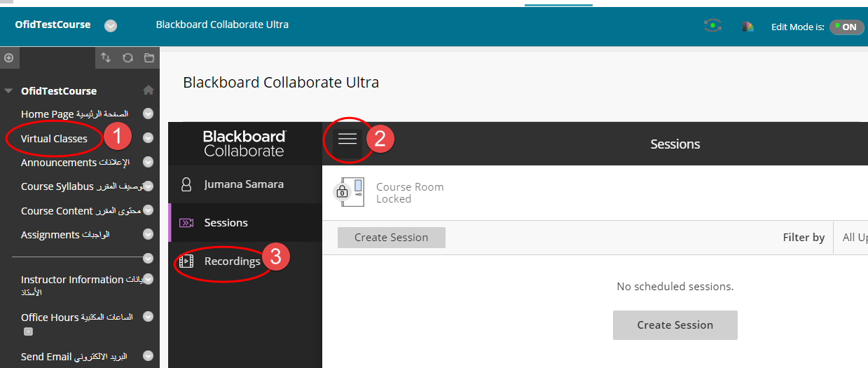The image size is (868, 368).
Task: Expand the OfidTestCourse header dropdown arrow
Action: click(111, 26)
